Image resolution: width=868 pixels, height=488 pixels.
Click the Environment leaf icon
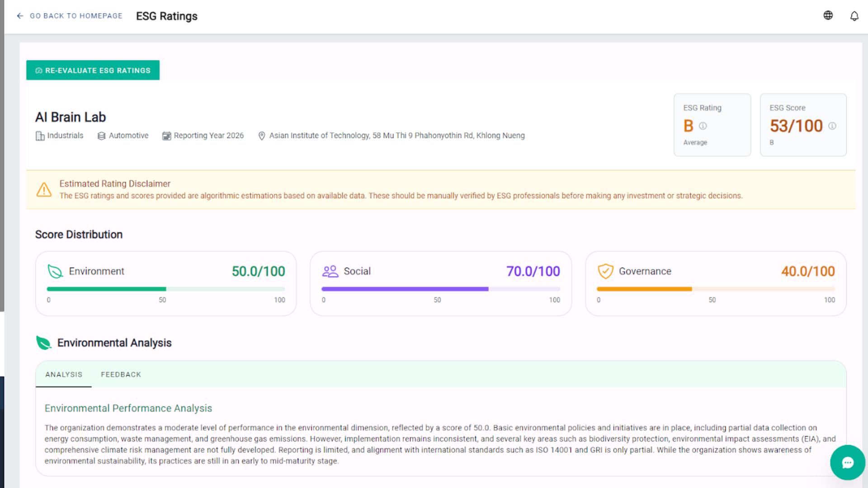point(55,271)
